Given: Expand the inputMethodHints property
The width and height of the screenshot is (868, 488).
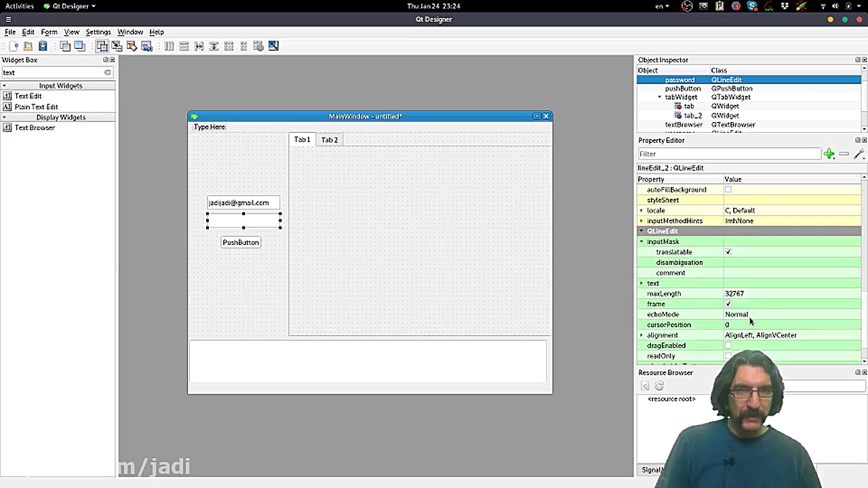Looking at the screenshot, I should point(642,221).
